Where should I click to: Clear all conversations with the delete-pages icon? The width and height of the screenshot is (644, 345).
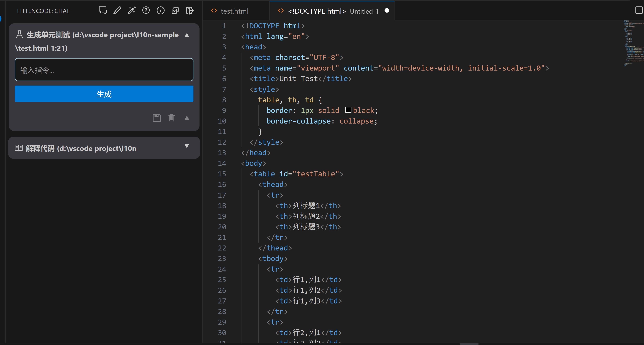point(175,11)
